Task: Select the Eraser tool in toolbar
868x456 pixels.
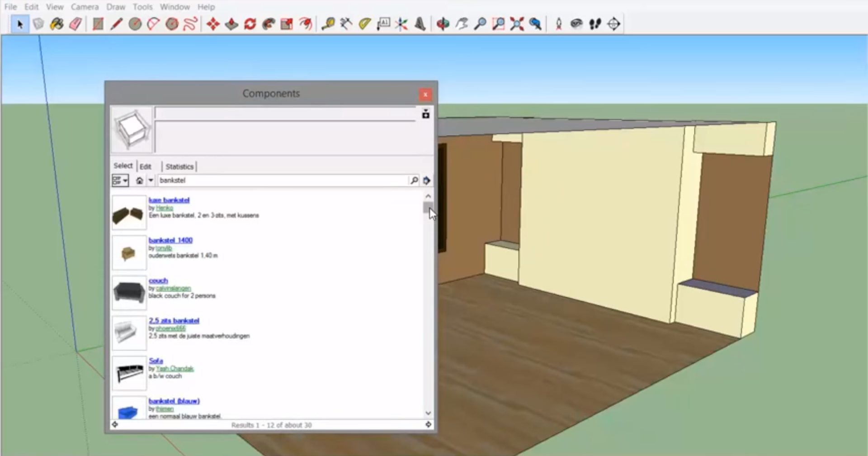Action: (x=75, y=24)
